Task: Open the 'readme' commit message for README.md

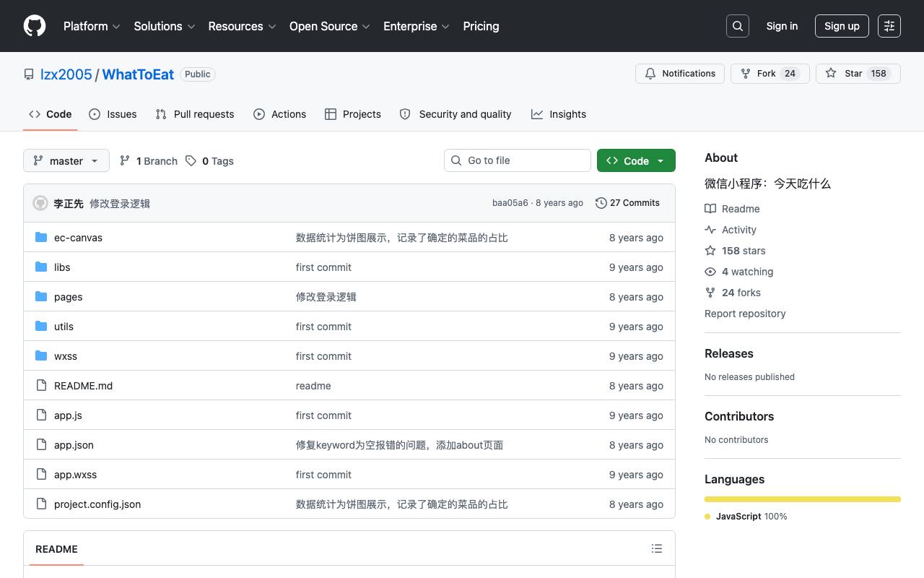Action: 313,386
